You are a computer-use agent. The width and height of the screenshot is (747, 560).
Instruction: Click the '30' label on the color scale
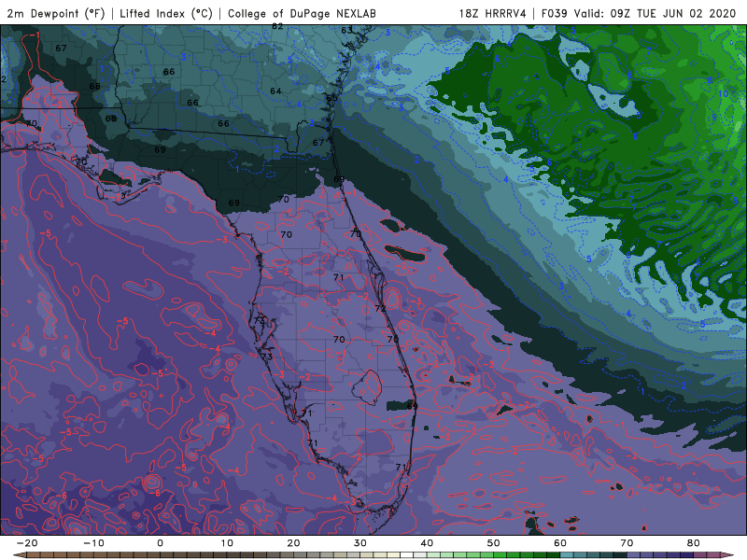click(360, 543)
